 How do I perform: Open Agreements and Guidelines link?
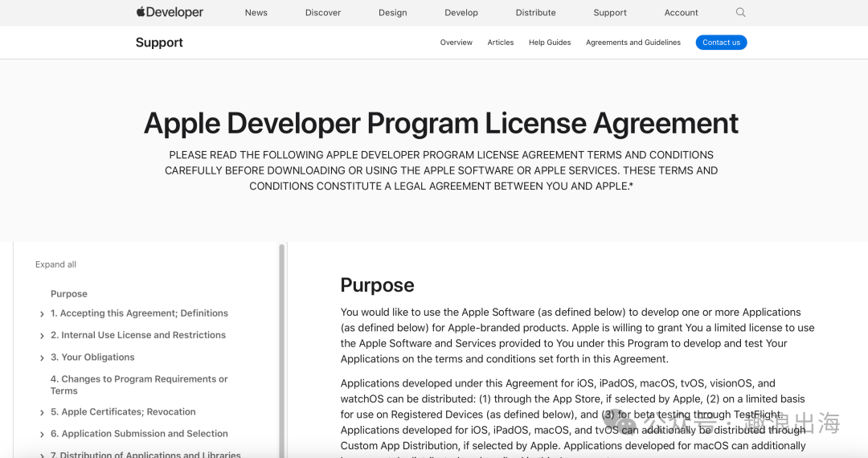[x=633, y=43]
